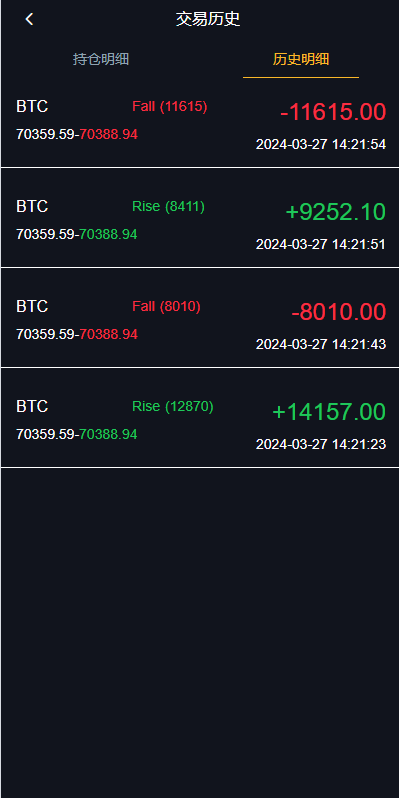The width and height of the screenshot is (399, 798).
Task: Click the 14:21:23 timestamp
Action: point(321,444)
